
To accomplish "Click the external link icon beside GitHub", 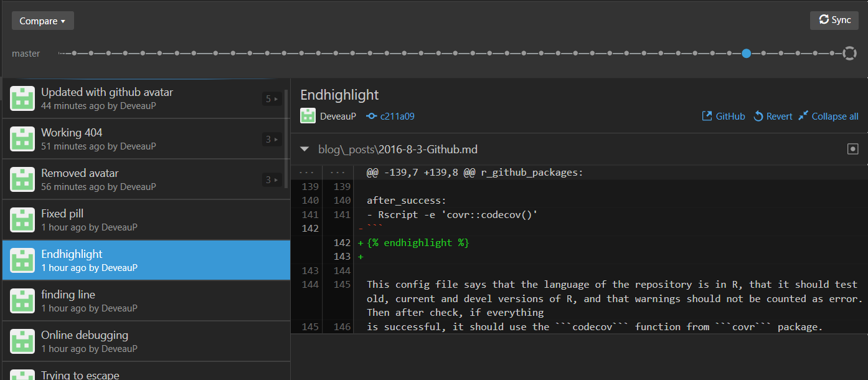I will [707, 116].
